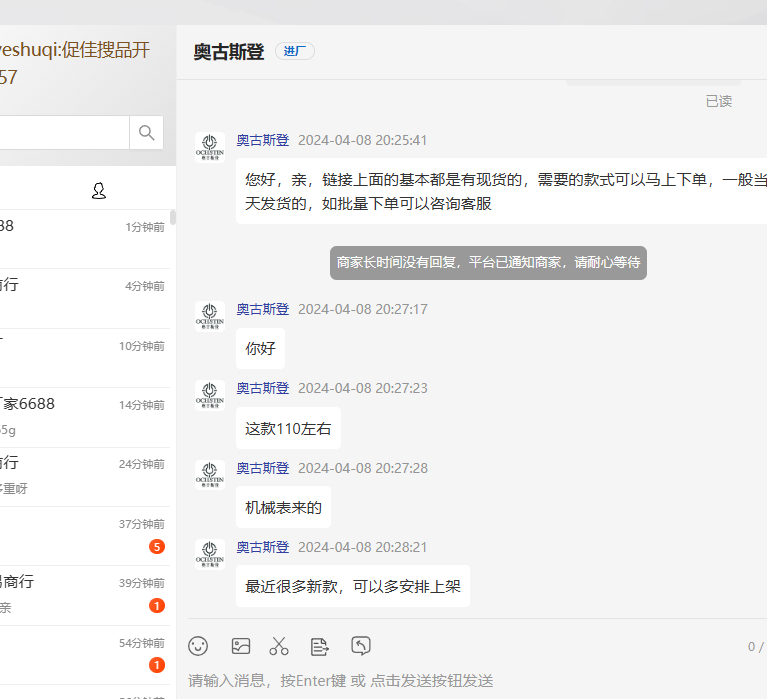
Task: Click the send image icon
Action: click(240, 646)
